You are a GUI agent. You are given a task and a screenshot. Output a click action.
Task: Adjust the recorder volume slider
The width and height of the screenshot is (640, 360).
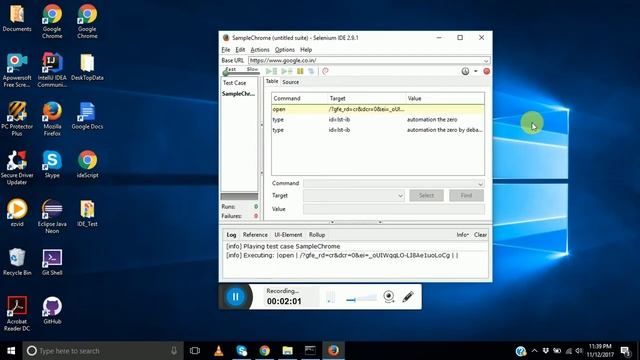coord(361,299)
